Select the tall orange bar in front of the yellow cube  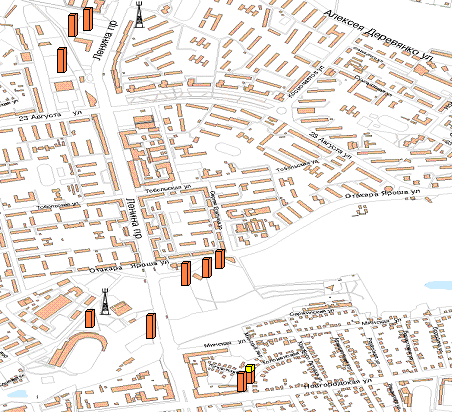pyautogui.click(x=242, y=382)
